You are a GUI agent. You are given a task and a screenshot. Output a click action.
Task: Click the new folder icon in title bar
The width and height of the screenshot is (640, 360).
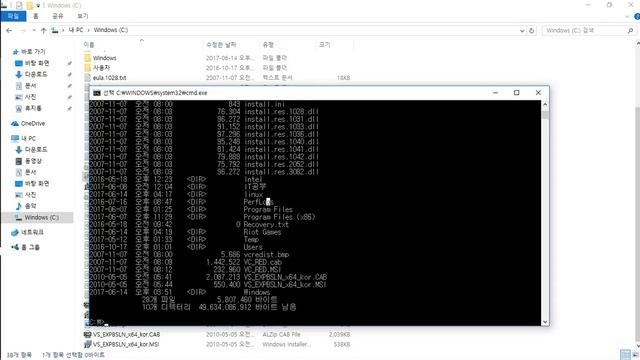(x=29, y=5)
